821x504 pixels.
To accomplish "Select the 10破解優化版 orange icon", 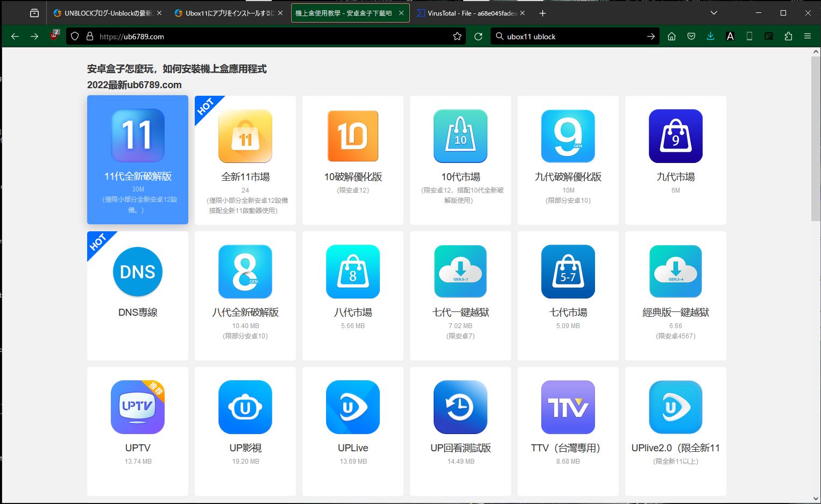I will click(x=353, y=136).
